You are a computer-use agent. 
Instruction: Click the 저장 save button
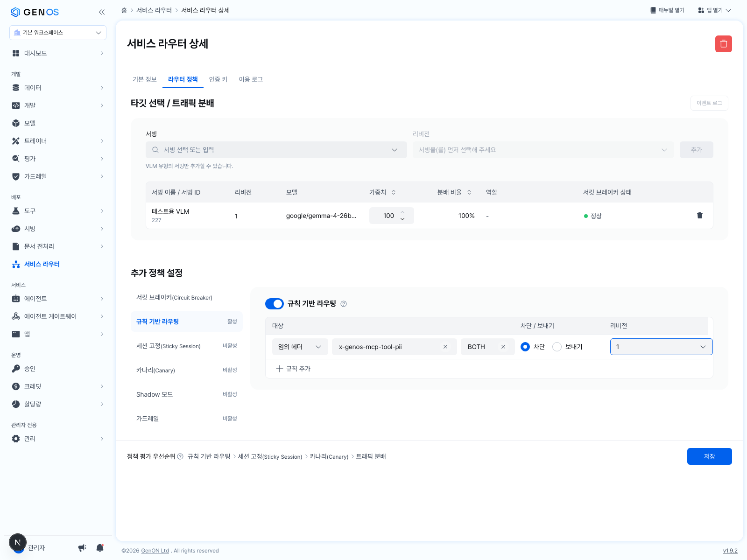[x=709, y=456]
